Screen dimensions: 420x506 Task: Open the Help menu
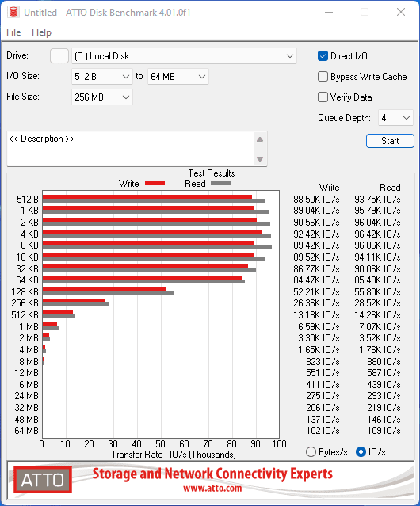pyautogui.click(x=41, y=32)
